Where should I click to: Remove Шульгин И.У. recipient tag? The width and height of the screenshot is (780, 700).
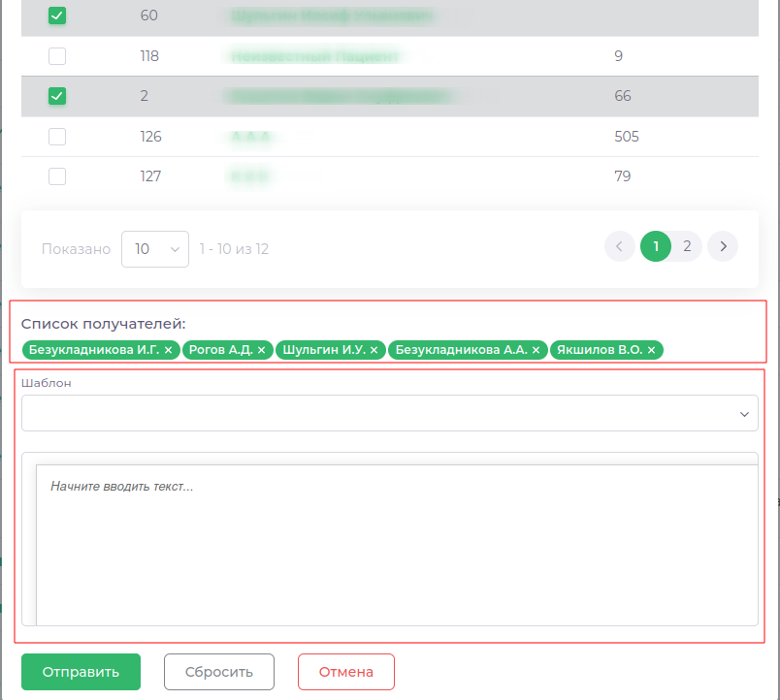coord(374,350)
